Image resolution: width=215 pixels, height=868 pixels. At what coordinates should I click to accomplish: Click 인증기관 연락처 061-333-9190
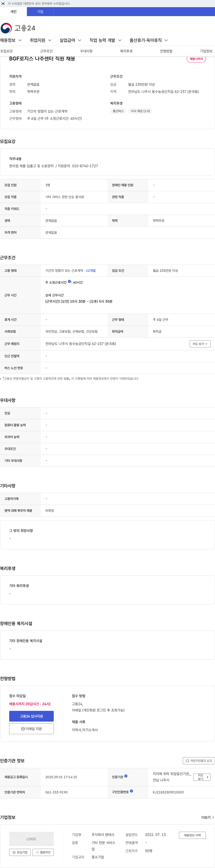click(56, 792)
